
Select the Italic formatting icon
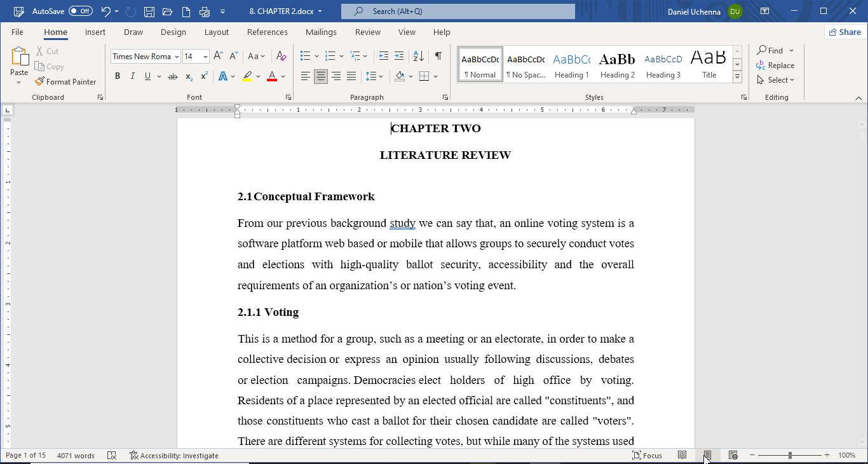tap(132, 76)
